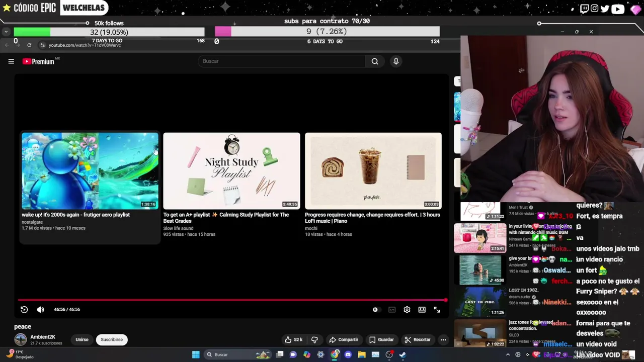Seek on the red video progress bar

232,300
